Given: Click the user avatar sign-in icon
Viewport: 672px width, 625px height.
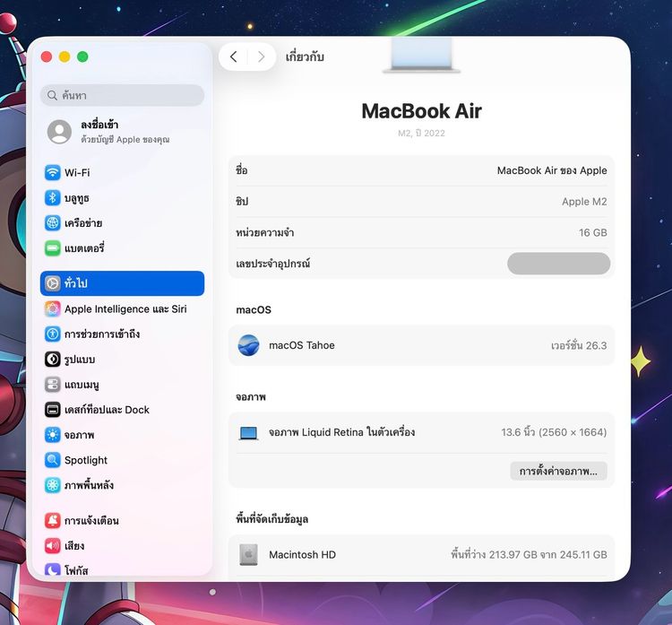Looking at the screenshot, I should click(59, 131).
